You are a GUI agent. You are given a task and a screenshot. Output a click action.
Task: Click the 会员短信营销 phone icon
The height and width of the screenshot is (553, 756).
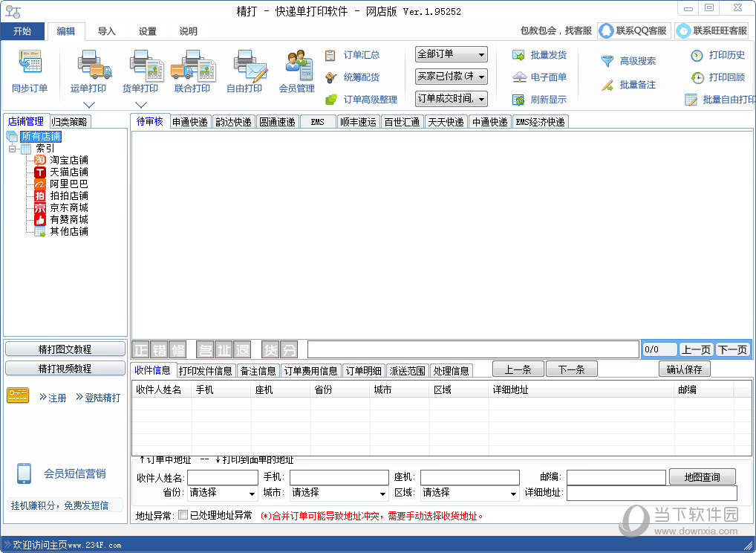pyautogui.click(x=24, y=473)
